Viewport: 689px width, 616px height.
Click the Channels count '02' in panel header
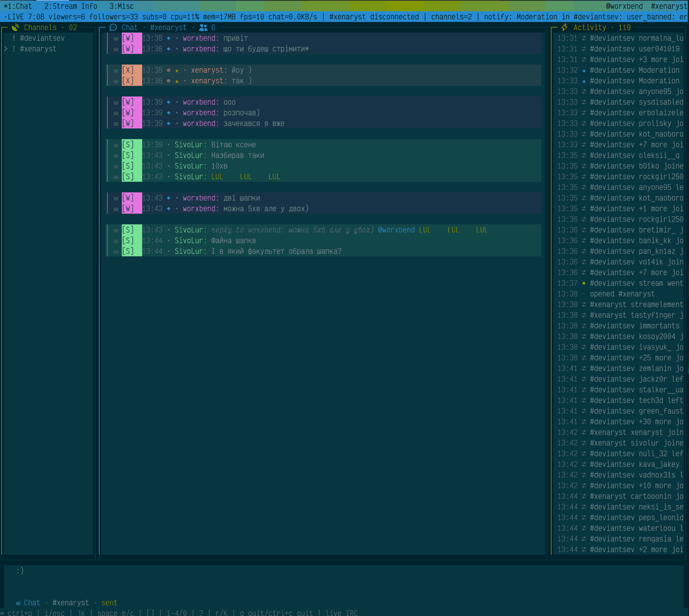73,28
